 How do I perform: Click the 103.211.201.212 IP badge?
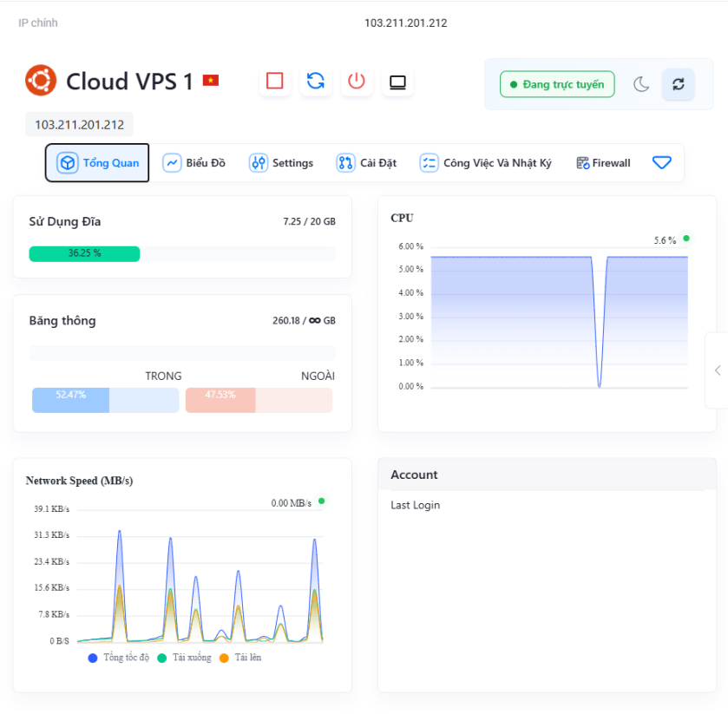tap(79, 125)
